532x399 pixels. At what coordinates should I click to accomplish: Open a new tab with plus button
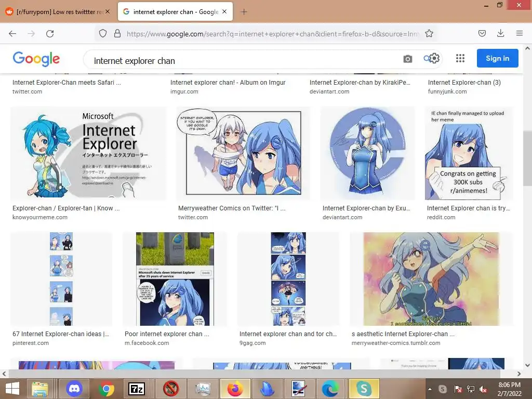(x=244, y=12)
